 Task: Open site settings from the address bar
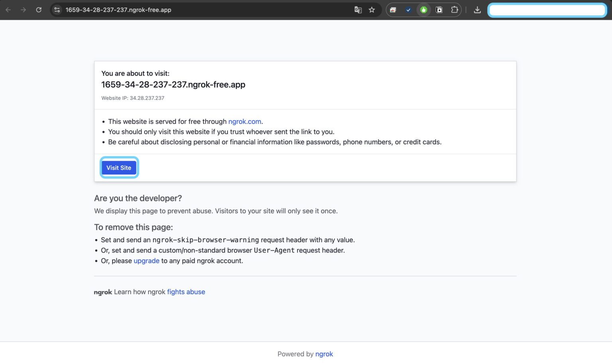[57, 10]
